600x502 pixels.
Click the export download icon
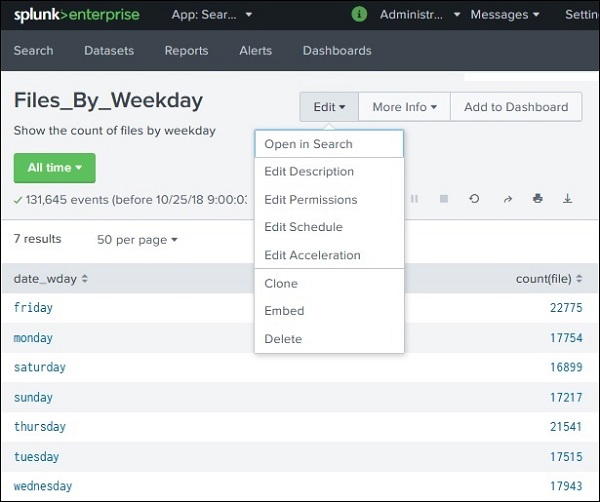pyautogui.click(x=568, y=199)
